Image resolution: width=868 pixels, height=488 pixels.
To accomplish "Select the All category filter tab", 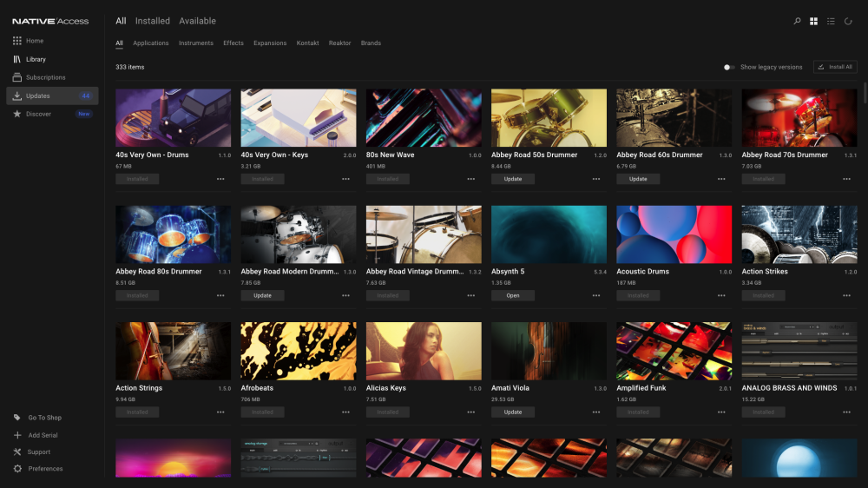I will click(119, 43).
